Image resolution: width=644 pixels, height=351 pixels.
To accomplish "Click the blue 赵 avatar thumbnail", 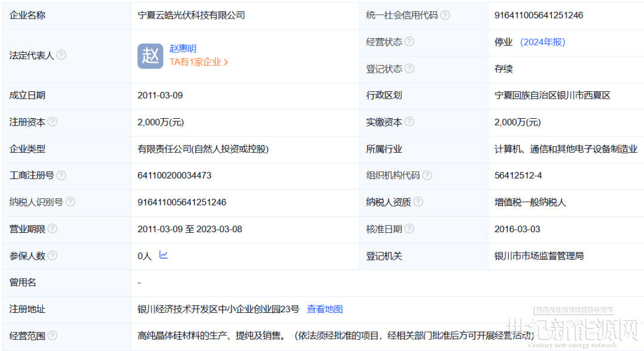I will point(150,56).
